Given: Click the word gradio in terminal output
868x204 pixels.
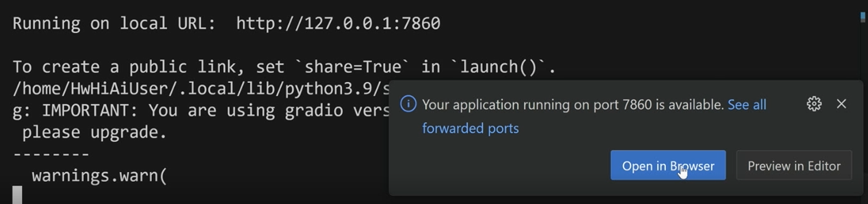Looking at the screenshot, I should 313,110.
